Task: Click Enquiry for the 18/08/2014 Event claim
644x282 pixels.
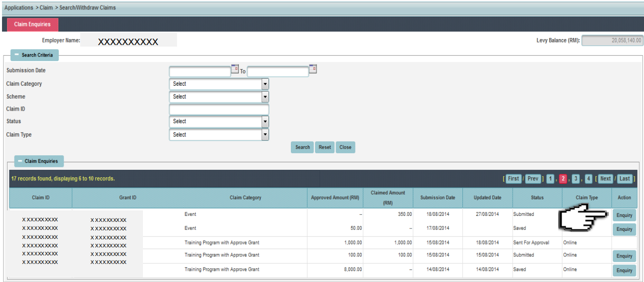Action: [624, 215]
